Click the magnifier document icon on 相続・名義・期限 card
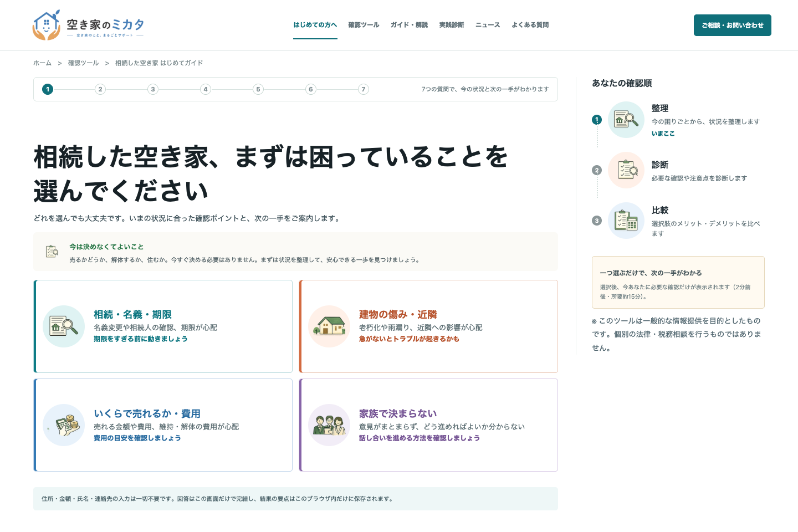The width and height of the screenshot is (798, 532). coord(64,326)
